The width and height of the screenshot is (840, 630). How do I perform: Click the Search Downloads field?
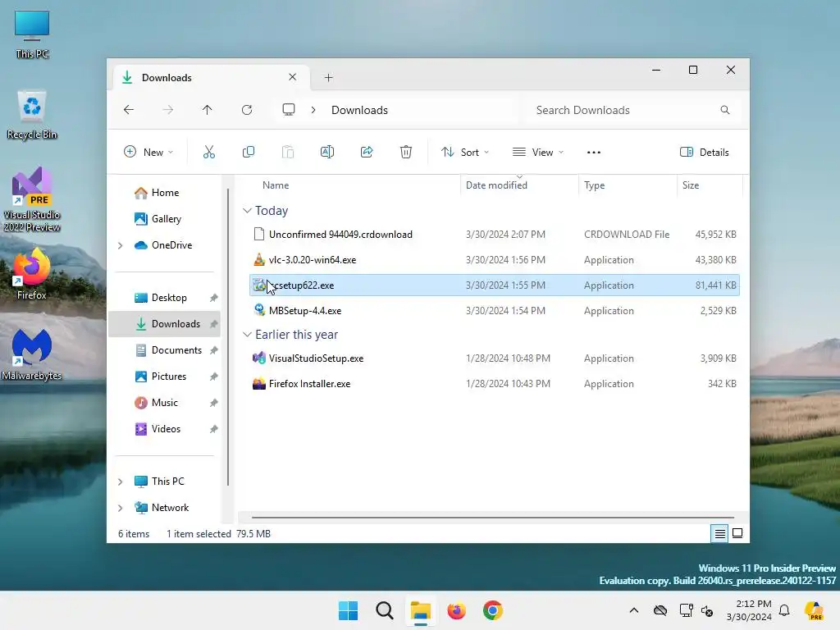(632, 110)
